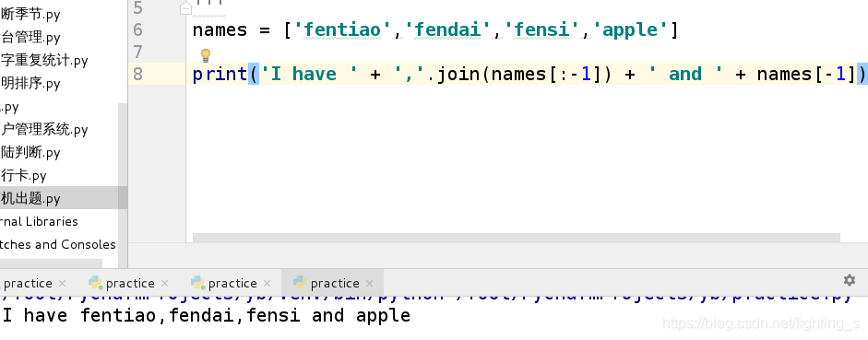Open 明排序.py in project tree
The width and height of the screenshot is (868, 340).
pos(30,84)
